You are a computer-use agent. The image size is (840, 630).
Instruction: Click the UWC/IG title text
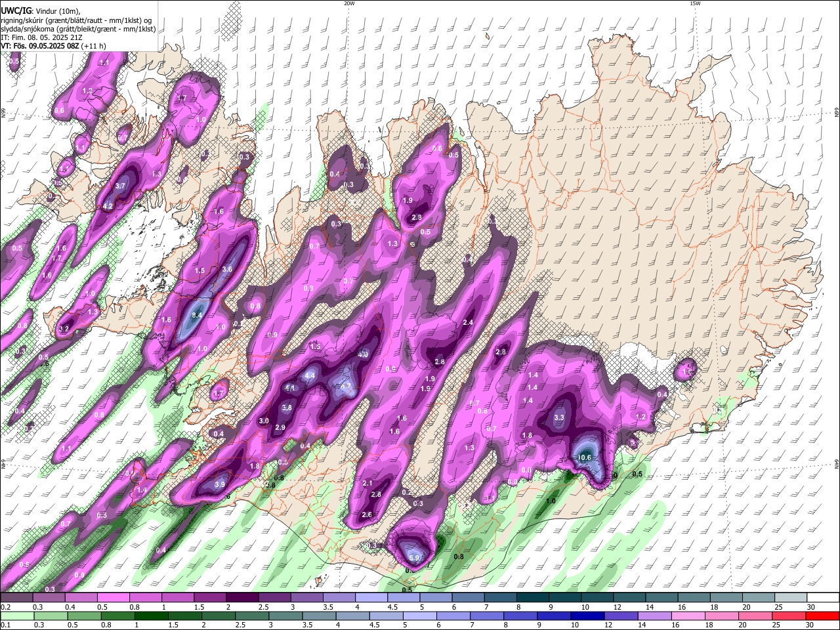(16, 11)
